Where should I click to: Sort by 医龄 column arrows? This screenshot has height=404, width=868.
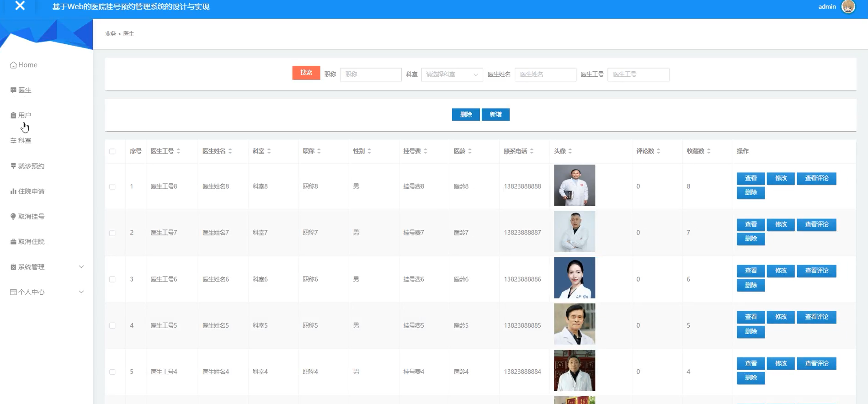coord(469,151)
